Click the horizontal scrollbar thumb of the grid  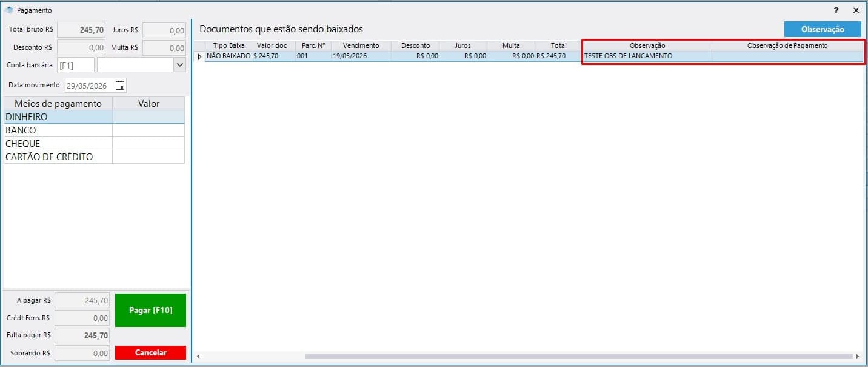pos(579,356)
